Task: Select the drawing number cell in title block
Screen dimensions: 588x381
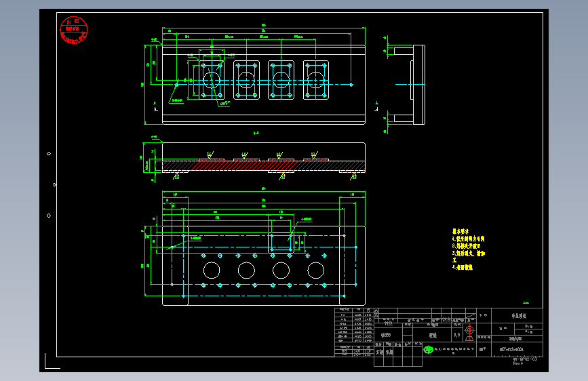Action: click(x=517, y=349)
